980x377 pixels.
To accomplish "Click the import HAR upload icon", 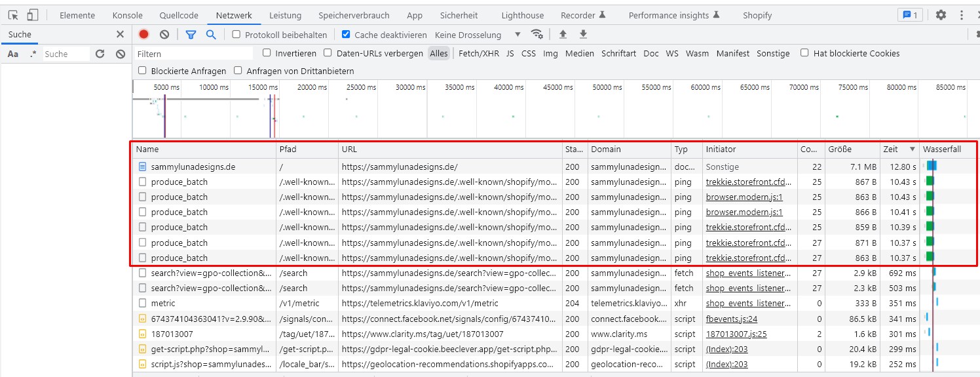I will 562,35.
